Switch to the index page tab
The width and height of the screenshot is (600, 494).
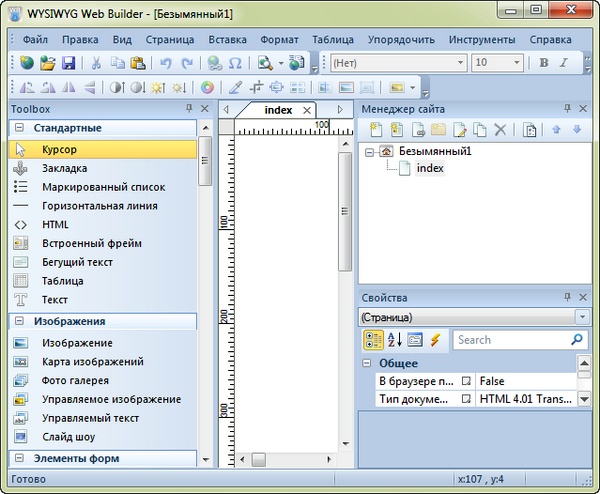click(278, 110)
